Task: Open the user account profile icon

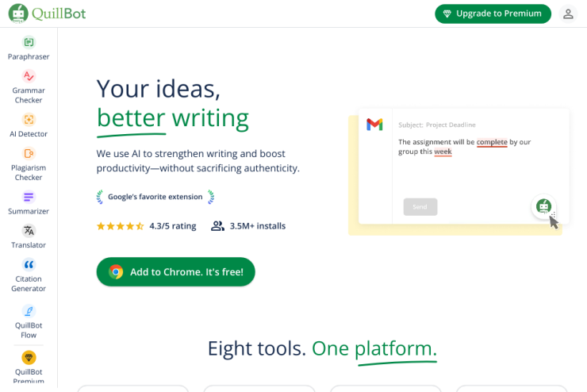Action: (x=568, y=13)
